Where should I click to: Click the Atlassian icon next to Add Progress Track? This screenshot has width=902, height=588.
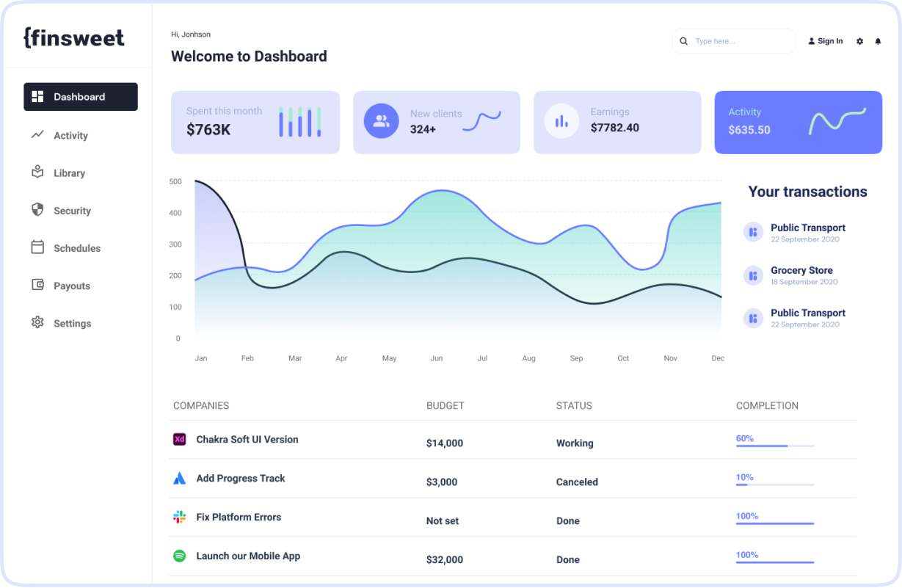coord(179,478)
